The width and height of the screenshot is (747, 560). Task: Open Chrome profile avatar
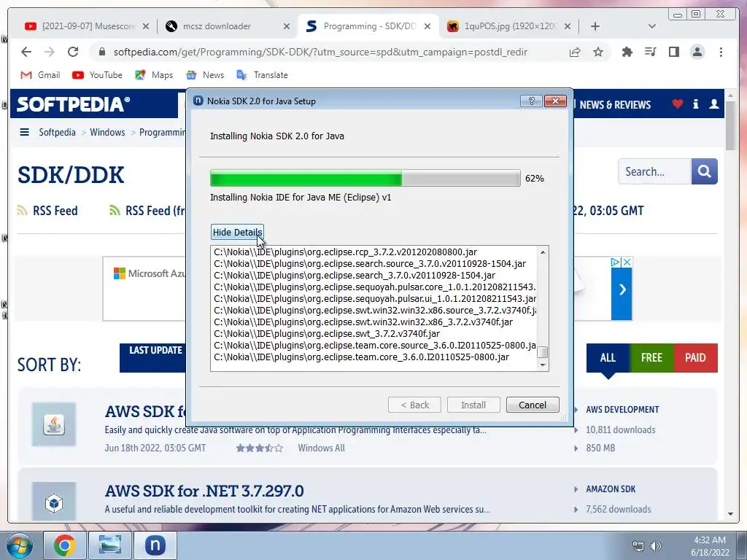(x=697, y=52)
